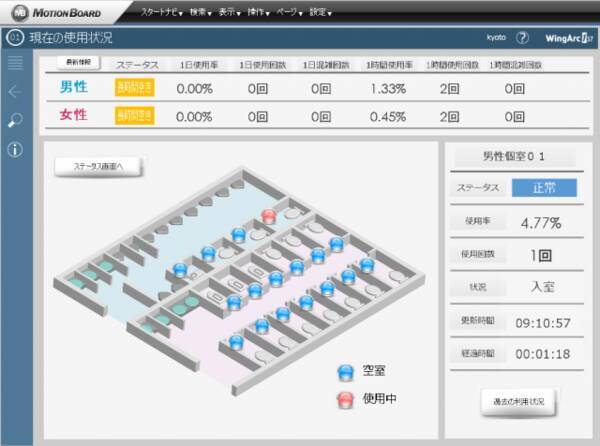Click the ステータス画面へ button
This screenshot has height=446, width=600.
click(98, 166)
